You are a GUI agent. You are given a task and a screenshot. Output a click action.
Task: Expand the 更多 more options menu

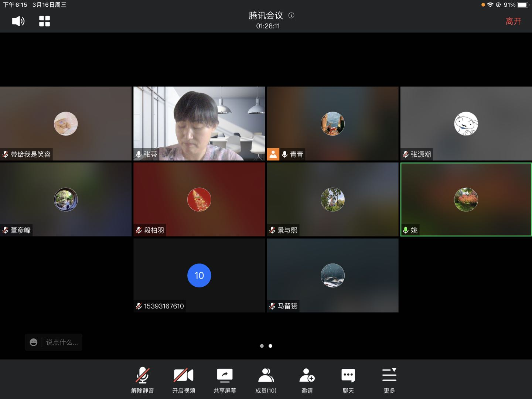(x=389, y=380)
